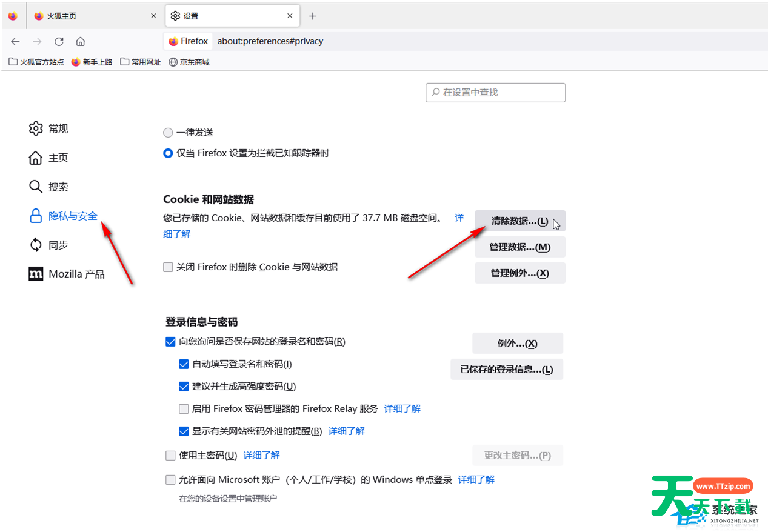Click the Mozilla 产品 logo icon
Screen dimensions: 768x532
(x=36, y=274)
